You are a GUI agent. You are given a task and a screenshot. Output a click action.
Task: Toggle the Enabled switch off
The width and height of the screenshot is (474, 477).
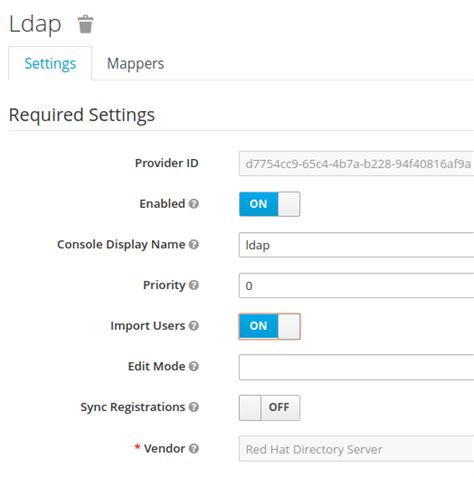pos(269,204)
